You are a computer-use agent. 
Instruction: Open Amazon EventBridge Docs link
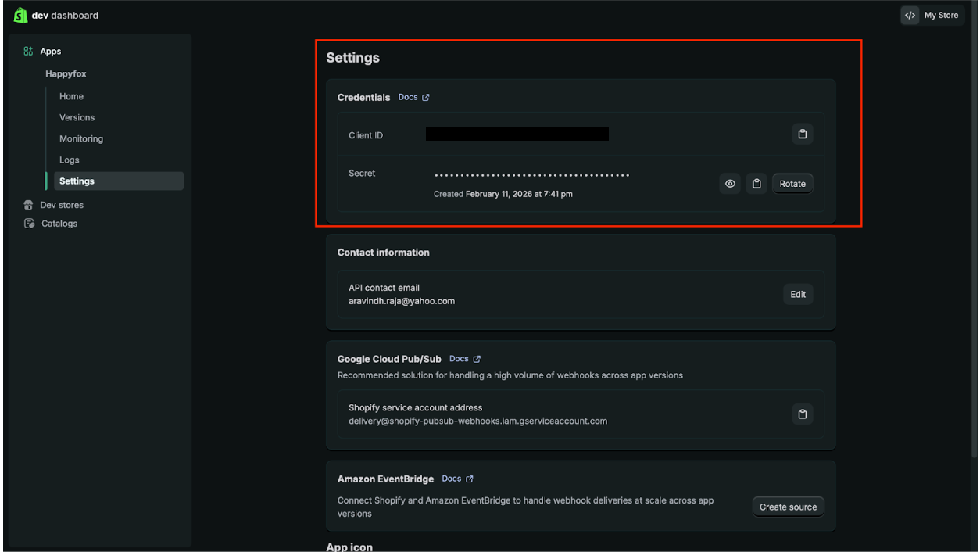pyautogui.click(x=457, y=479)
